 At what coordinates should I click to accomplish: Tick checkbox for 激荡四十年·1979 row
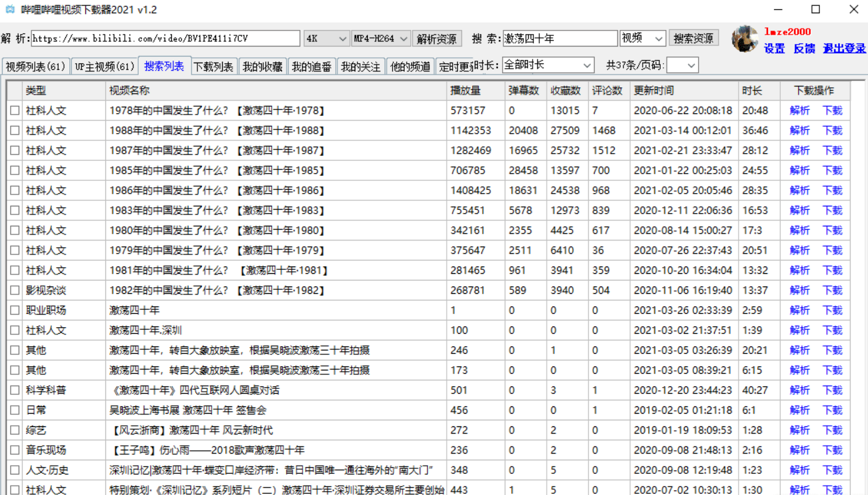15,250
